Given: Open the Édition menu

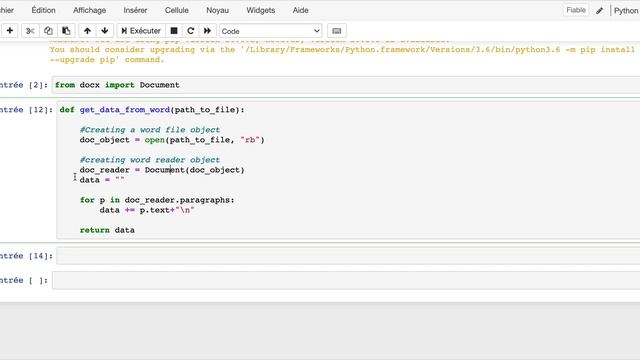Looking at the screenshot, I should pyautogui.click(x=43, y=10).
